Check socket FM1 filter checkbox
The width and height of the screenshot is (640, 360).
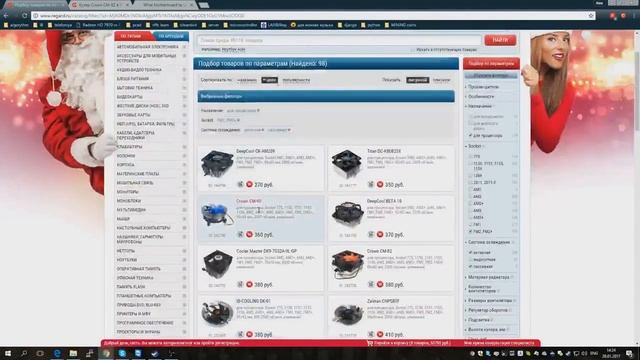coord(471,224)
